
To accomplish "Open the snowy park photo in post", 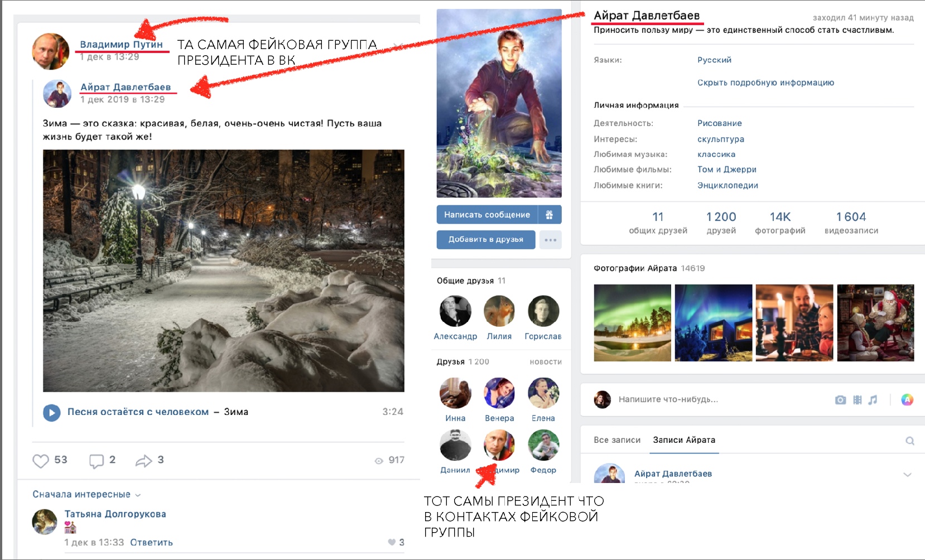I will click(224, 271).
